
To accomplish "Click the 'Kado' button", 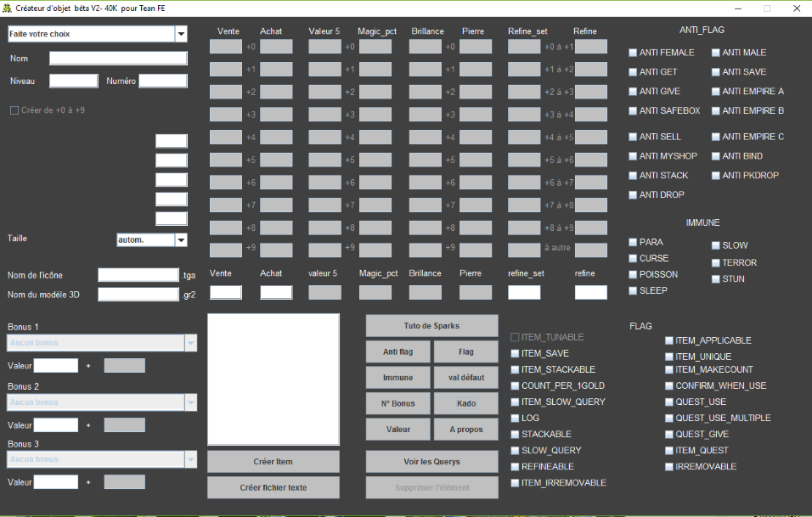I will 466,403.
